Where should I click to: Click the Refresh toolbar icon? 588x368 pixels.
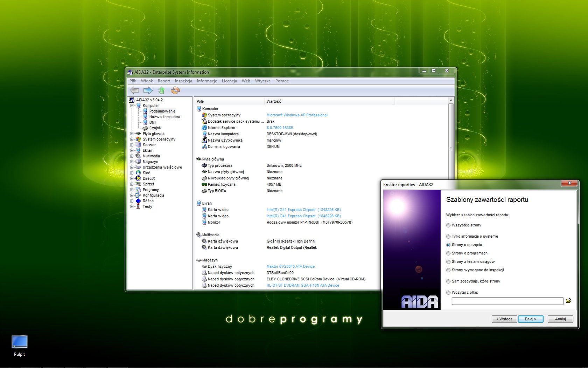pyautogui.click(x=175, y=90)
